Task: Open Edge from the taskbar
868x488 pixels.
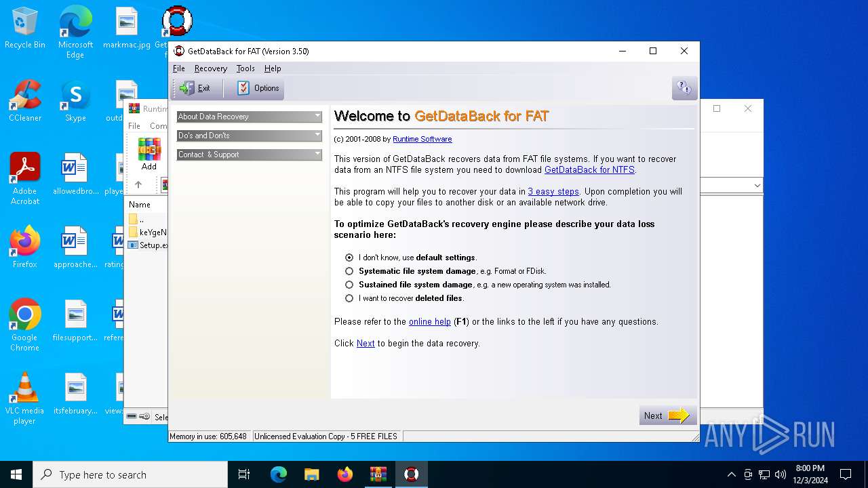Action: [279, 474]
